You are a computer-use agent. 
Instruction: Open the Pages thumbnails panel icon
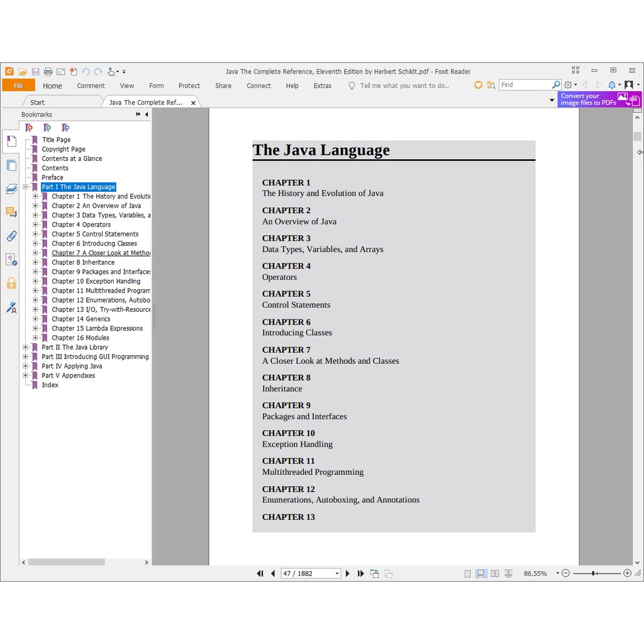click(x=11, y=165)
